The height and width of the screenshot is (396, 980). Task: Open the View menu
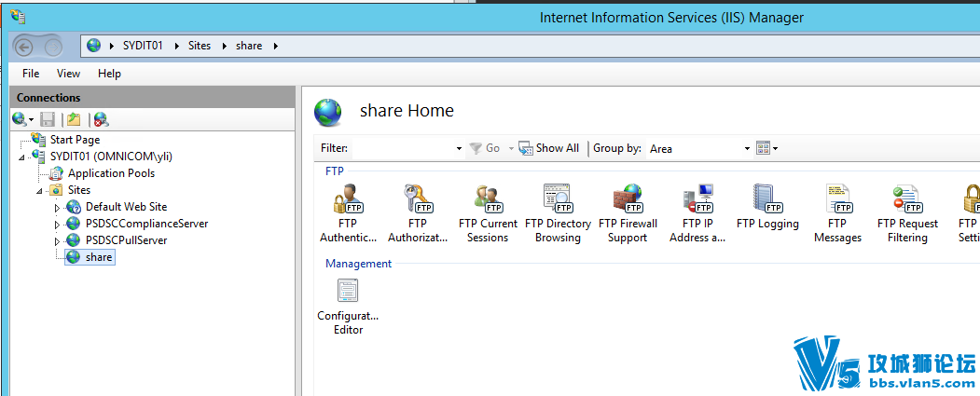(x=68, y=74)
